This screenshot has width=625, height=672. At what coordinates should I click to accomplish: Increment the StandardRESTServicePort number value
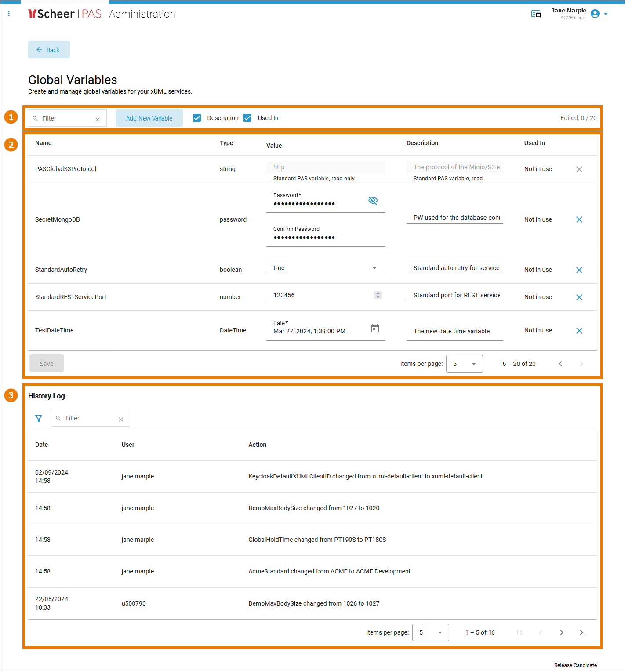tap(378, 293)
